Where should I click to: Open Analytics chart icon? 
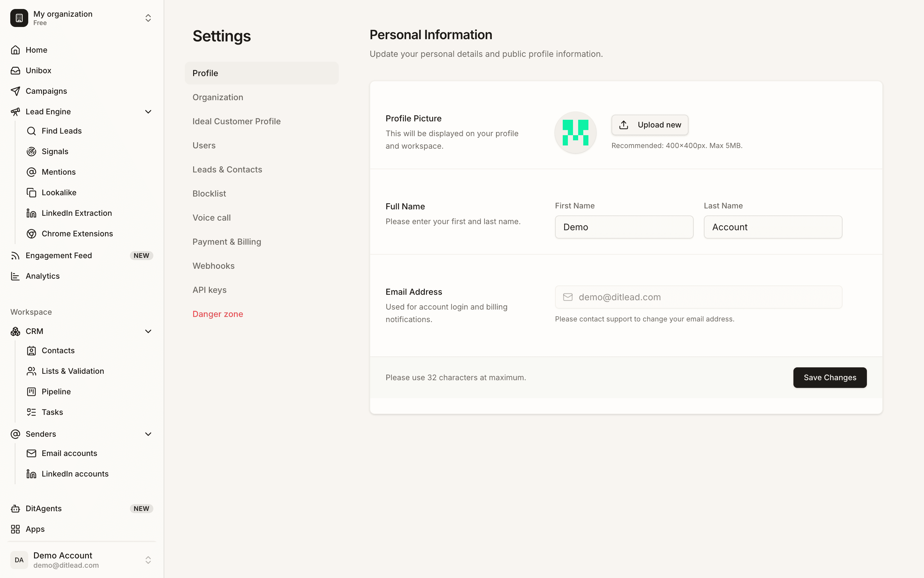(15, 276)
